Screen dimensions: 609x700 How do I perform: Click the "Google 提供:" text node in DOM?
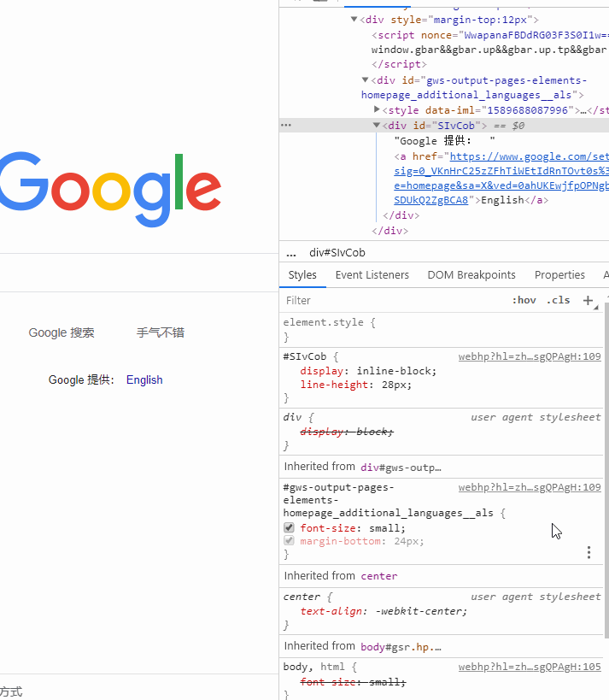coord(444,141)
